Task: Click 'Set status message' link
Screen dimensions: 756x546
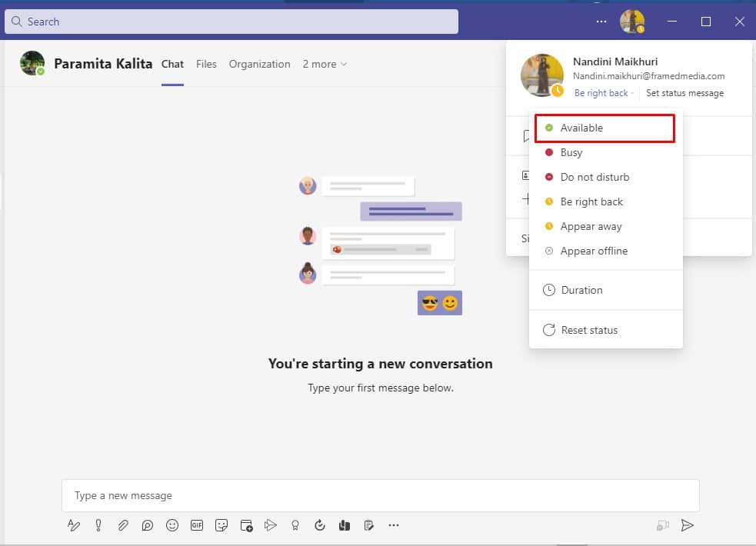Action: click(x=684, y=93)
